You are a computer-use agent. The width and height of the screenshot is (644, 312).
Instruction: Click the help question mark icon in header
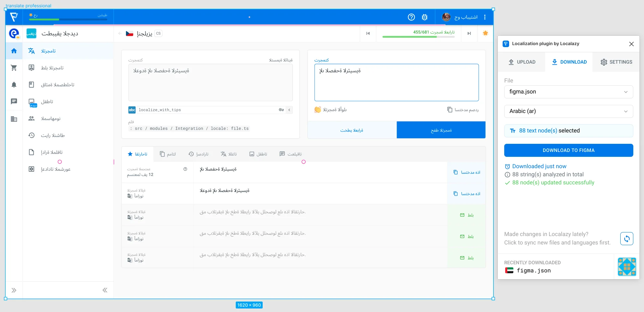click(411, 17)
